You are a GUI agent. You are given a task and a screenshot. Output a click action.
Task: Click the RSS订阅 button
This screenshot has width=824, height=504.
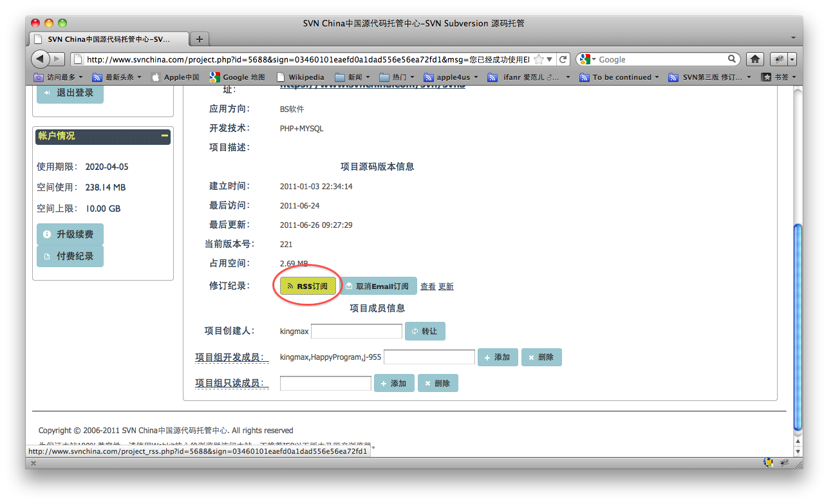[x=308, y=286]
